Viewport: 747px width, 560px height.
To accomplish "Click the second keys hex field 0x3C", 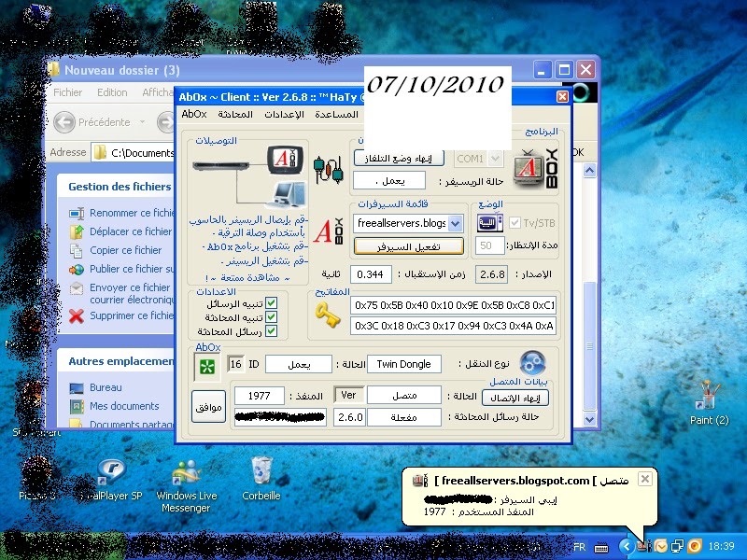I will click(x=453, y=326).
